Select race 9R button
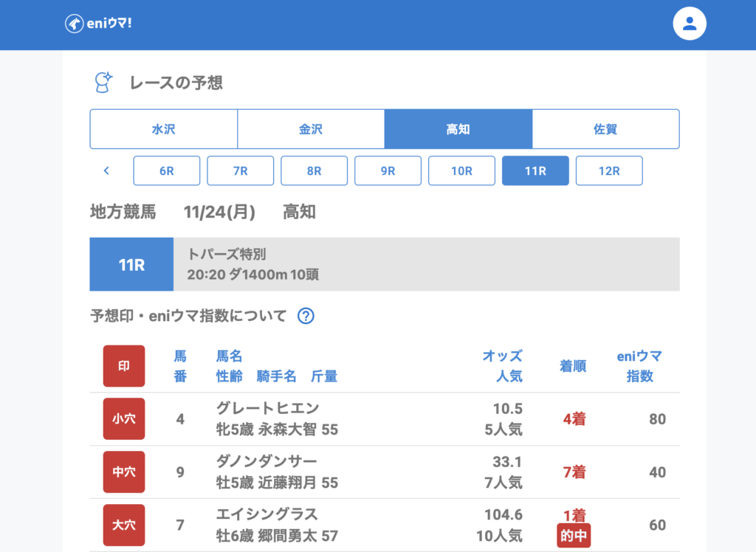Screen dimensions: 756x552 pos(388,170)
